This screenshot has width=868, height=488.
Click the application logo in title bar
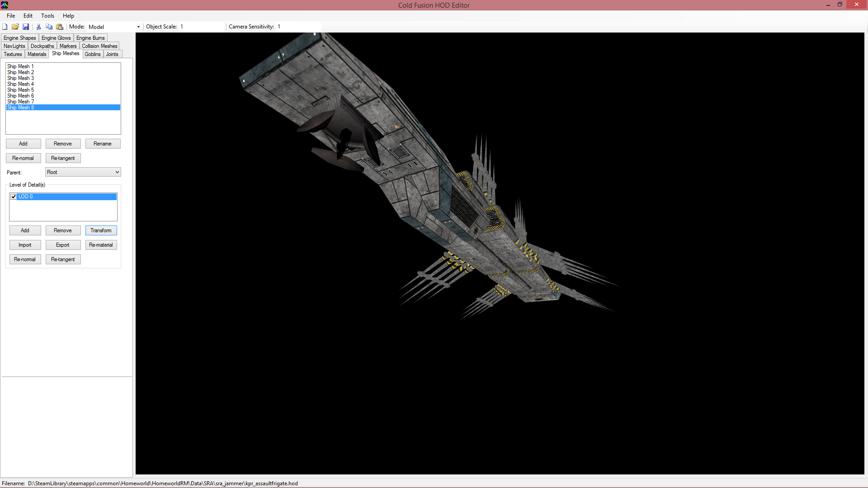point(5,5)
